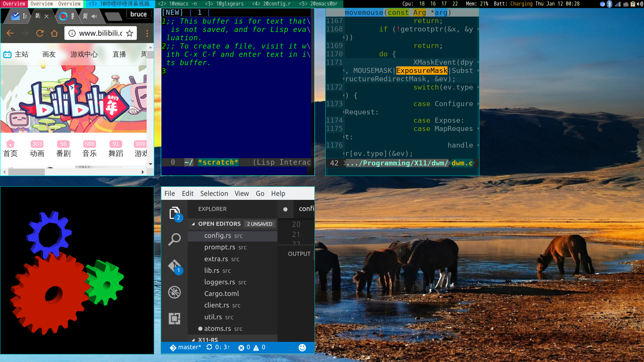Screen dimensions: 644x362
Task: Mute audio on the playing tab
Action: click(x=94, y=16)
